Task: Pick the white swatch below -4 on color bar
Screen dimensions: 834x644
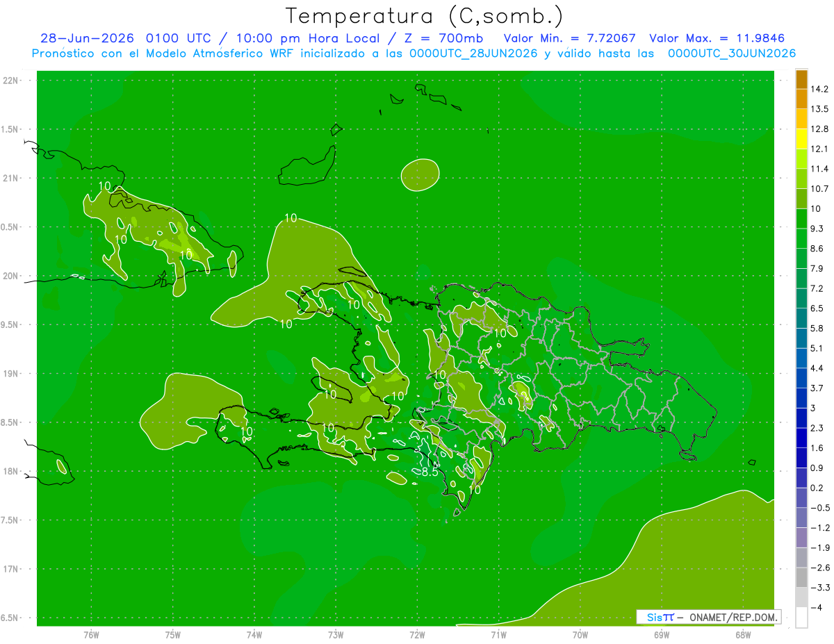Action: tap(801, 618)
